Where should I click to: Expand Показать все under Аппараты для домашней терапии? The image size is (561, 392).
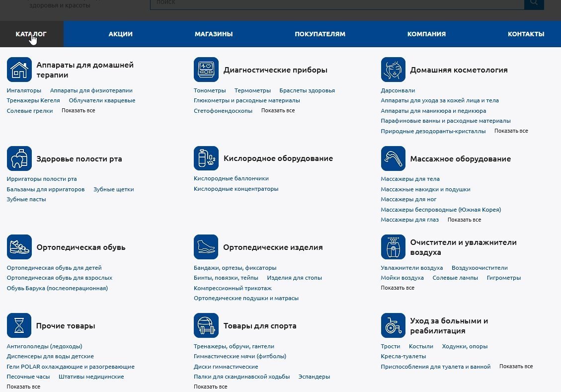tap(79, 110)
